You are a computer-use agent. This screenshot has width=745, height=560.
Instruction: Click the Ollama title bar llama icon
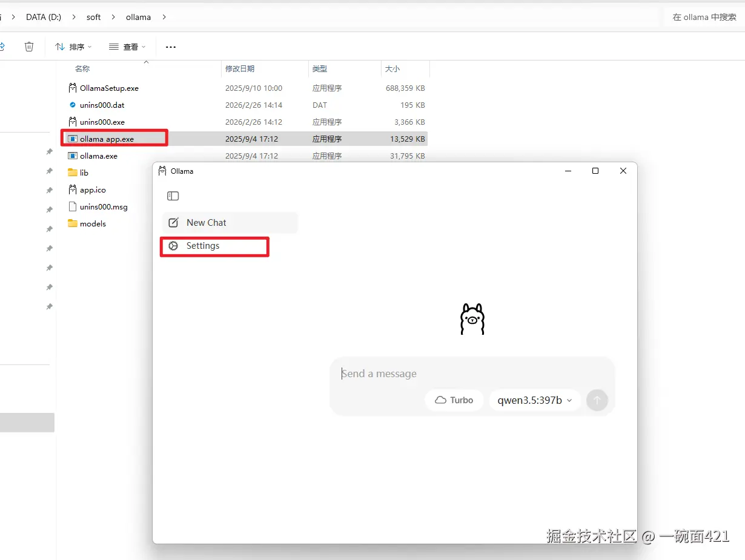pos(162,171)
